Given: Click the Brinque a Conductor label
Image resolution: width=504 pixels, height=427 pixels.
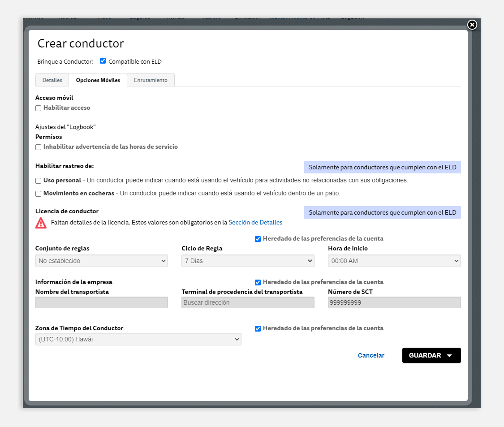Looking at the screenshot, I should (65, 61).
